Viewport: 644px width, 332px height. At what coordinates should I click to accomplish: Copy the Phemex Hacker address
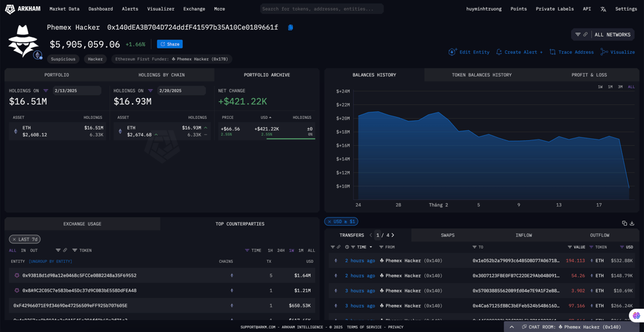click(x=291, y=28)
